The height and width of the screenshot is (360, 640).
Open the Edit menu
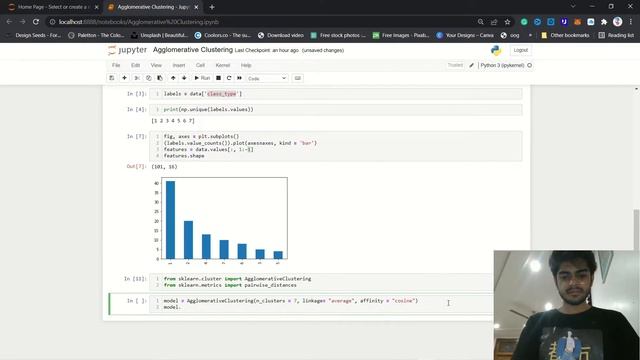coord(136,65)
